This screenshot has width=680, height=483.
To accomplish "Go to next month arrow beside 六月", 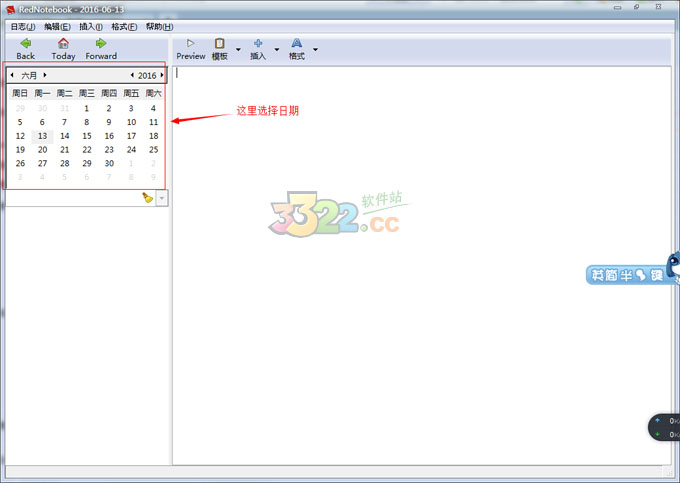I will 45,75.
